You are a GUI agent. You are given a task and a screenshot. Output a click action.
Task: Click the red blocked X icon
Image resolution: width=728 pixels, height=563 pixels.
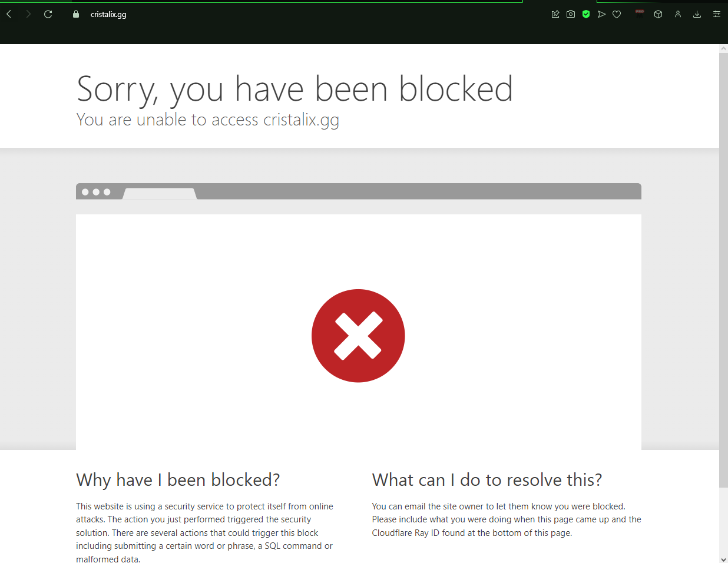pyautogui.click(x=358, y=336)
